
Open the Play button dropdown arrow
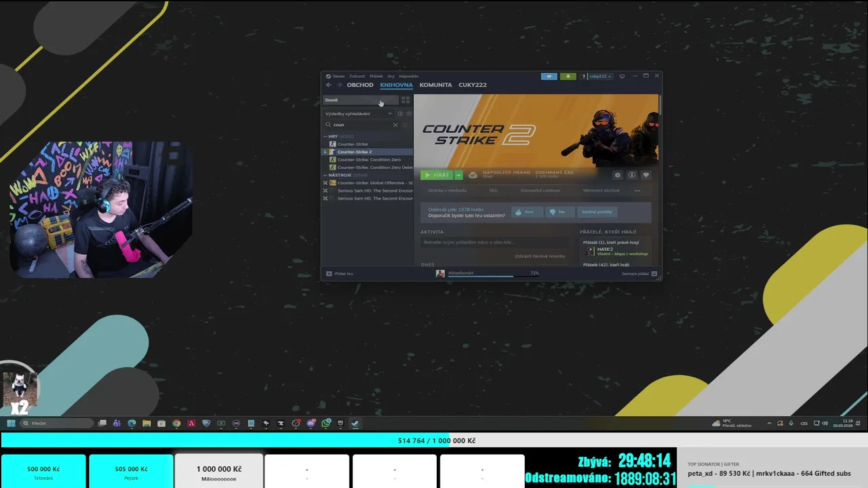[x=458, y=175]
